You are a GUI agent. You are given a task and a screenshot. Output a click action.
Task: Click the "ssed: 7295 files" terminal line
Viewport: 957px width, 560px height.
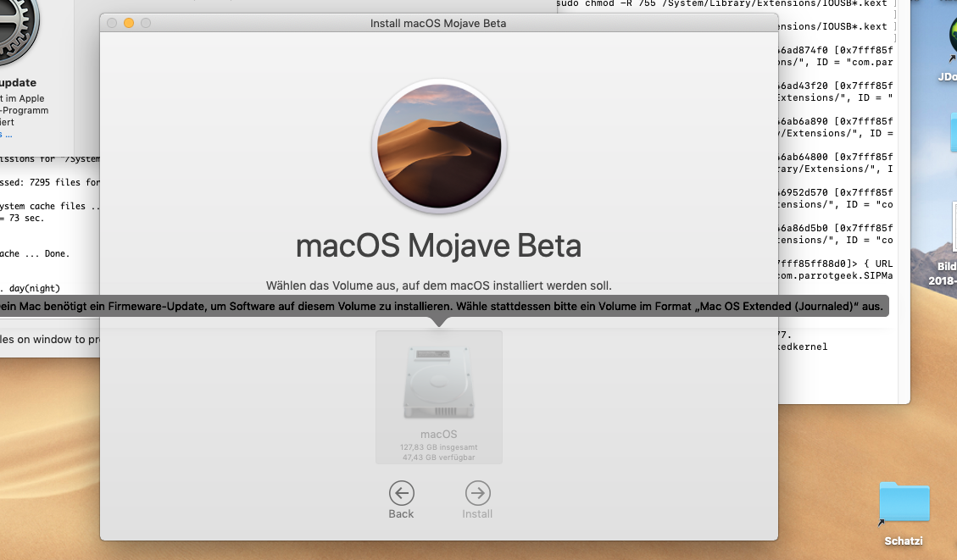pos(50,182)
